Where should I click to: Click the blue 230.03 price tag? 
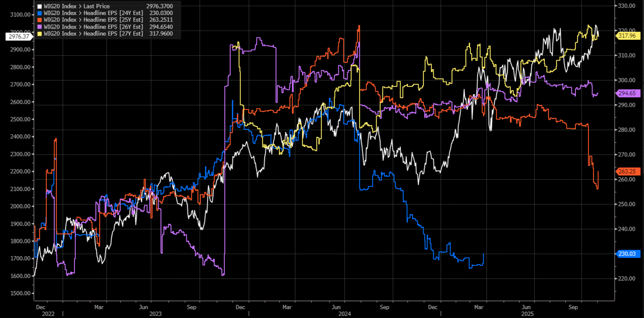coord(628,254)
